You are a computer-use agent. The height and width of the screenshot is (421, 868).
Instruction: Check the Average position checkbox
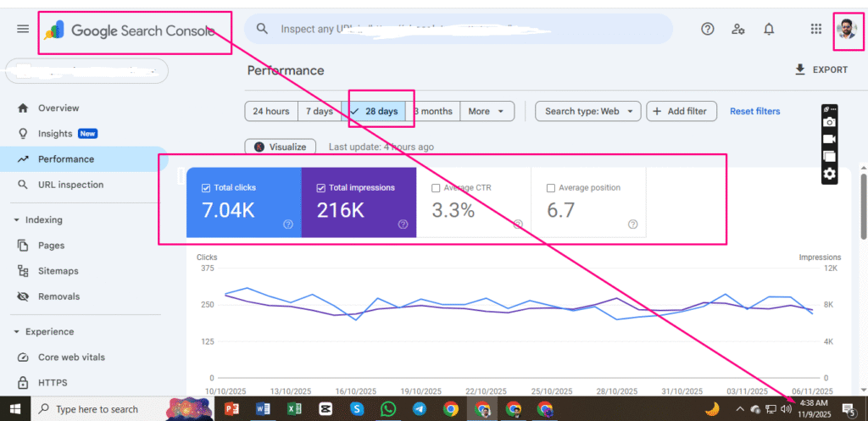coord(550,188)
